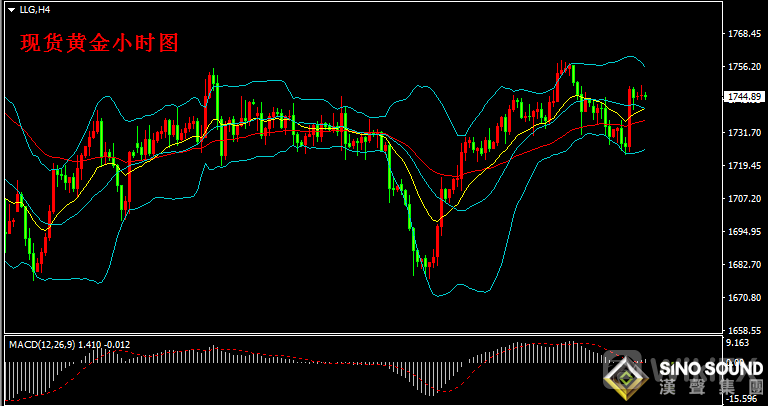Click the 1682.70 price axis label
The image size is (768, 406).
[x=744, y=265]
